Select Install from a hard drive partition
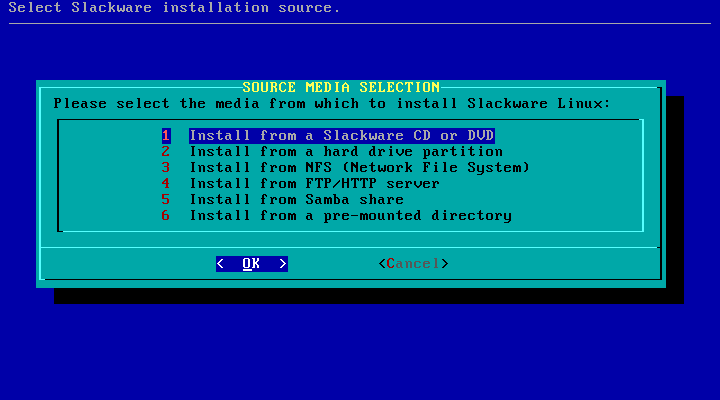The image size is (720, 400). (346, 152)
